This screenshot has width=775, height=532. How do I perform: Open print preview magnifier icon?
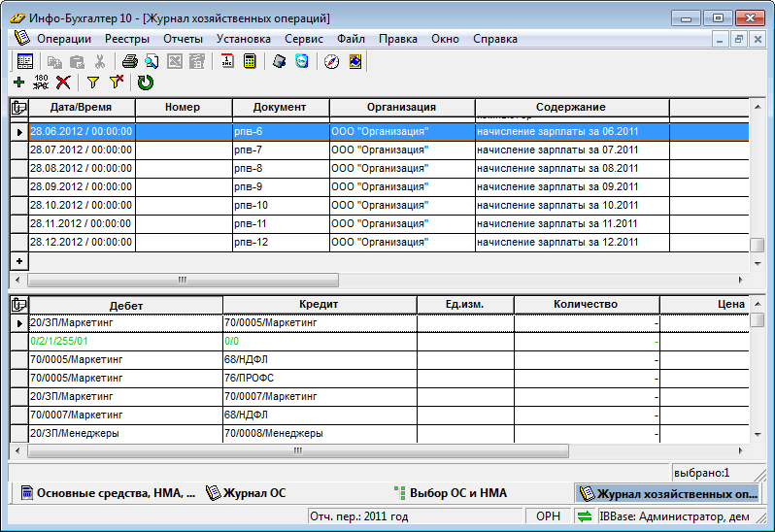point(152,62)
